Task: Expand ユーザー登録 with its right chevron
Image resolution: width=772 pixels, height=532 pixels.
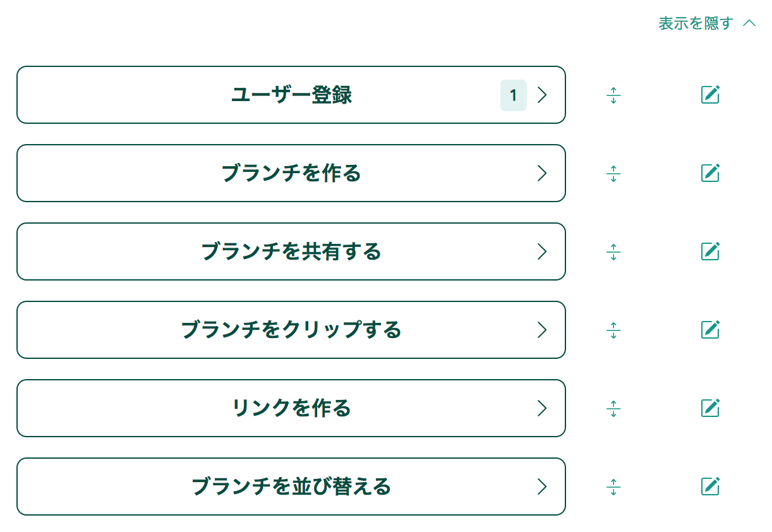Action: click(541, 95)
